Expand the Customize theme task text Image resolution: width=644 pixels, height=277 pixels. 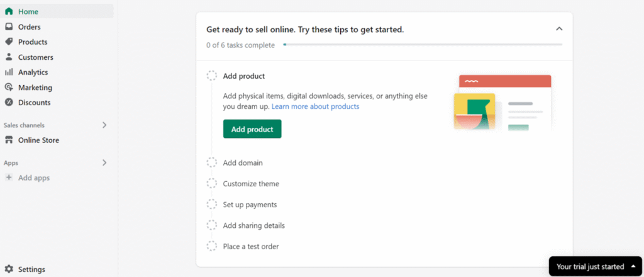(251, 184)
